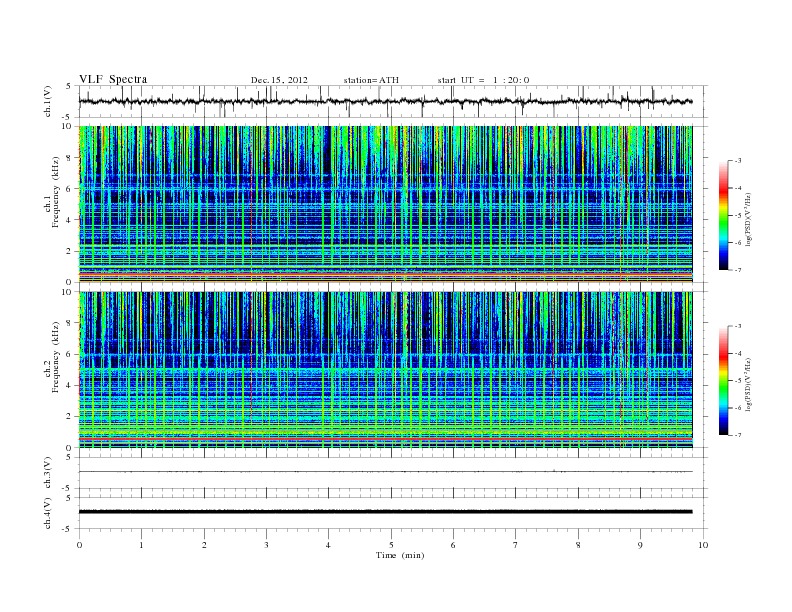Image resolution: width=792 pixels, height=612 pixels.
Task: Select the "ch.3(V)" axis label
Action: point(48,473)
